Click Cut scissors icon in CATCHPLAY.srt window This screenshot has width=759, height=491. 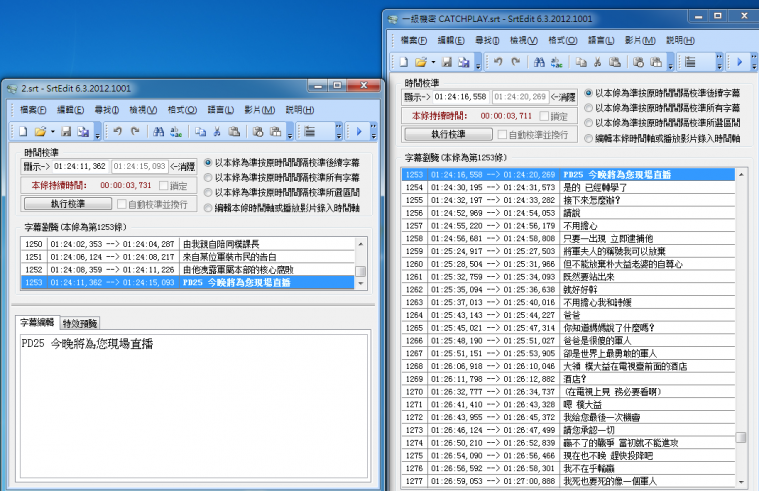point(597,62)
